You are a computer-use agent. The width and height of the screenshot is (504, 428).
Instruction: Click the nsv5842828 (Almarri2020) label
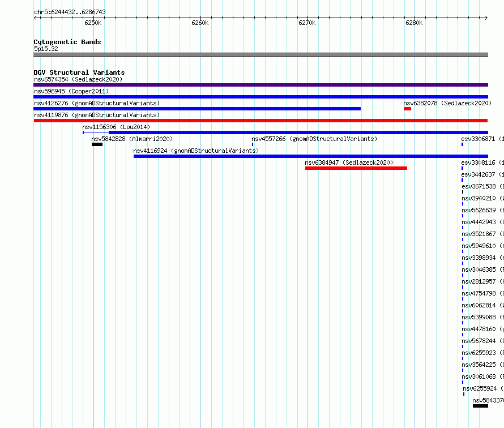(x=132, y=139)
